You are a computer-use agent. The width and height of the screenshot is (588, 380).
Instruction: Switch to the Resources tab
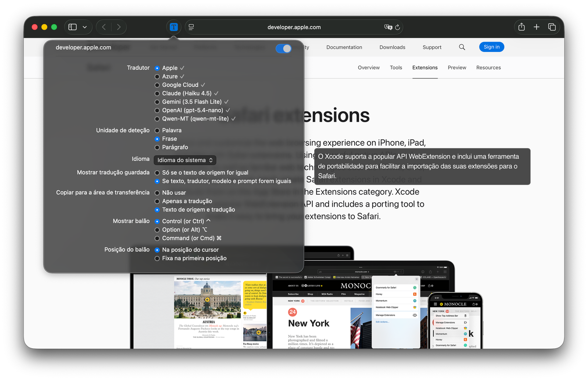pos(489,68)
